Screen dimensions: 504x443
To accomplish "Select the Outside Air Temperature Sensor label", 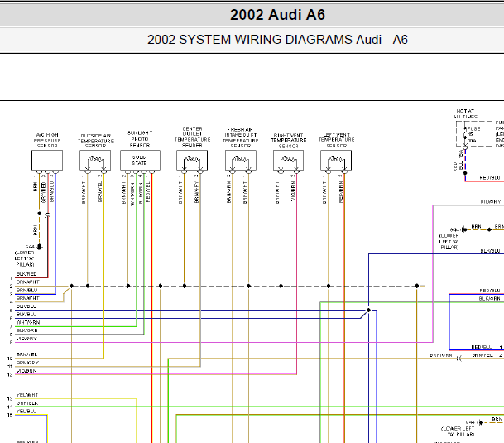I will click(x=96, y=141).
